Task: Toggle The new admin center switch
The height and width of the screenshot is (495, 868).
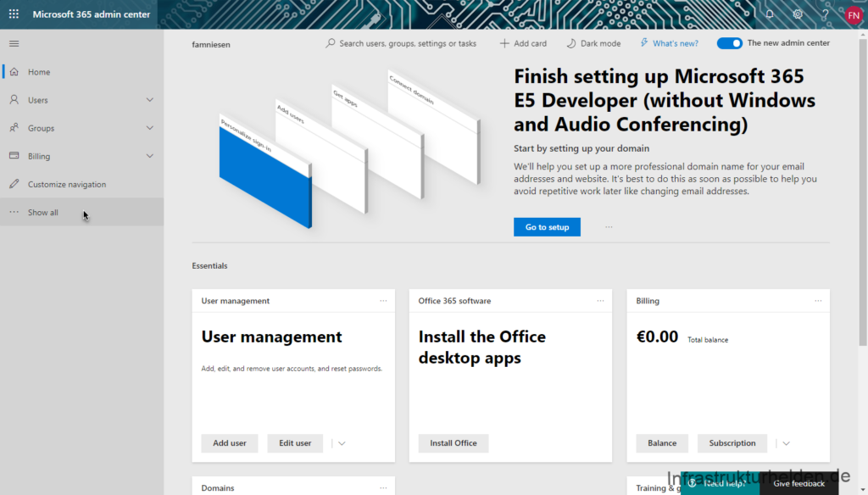Action: [729, 43]
